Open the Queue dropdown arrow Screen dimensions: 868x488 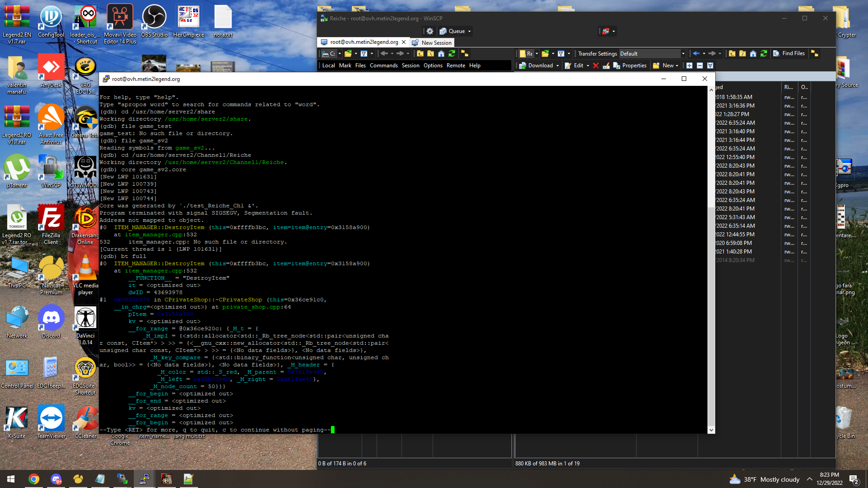pyautogui.click(x=469, y=31)
